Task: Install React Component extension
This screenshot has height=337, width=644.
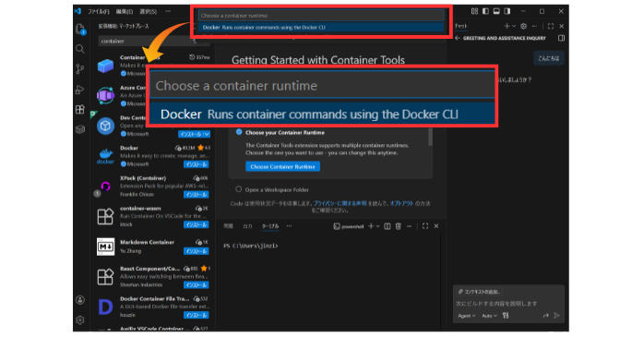Action: (197, 284)
